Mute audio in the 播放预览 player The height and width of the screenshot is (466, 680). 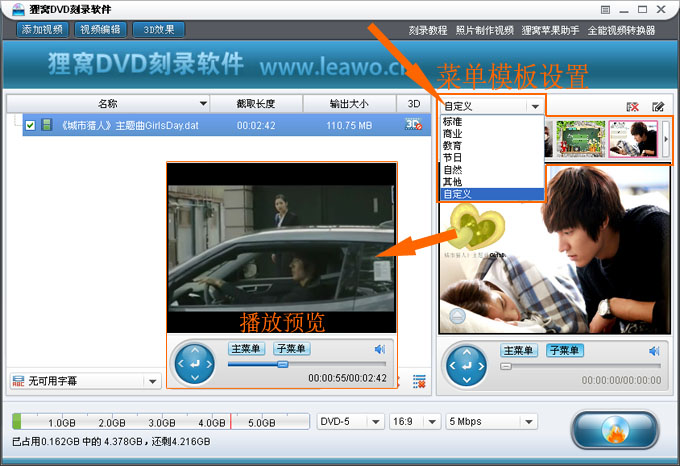[380, 349]
